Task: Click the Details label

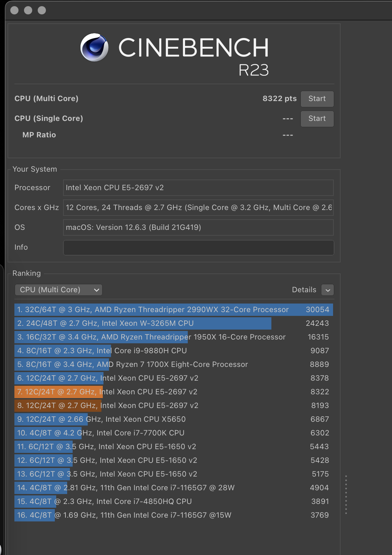Action: (x=304, y=290)
